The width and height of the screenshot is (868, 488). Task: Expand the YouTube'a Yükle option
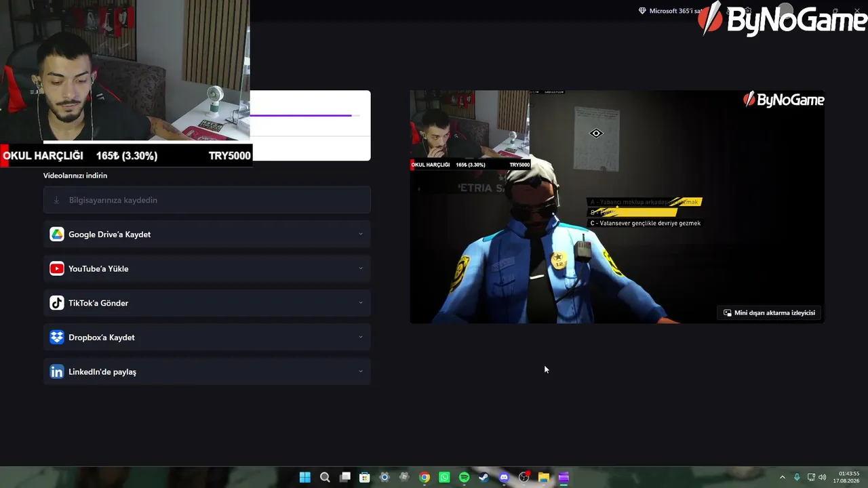pos(360,269)
